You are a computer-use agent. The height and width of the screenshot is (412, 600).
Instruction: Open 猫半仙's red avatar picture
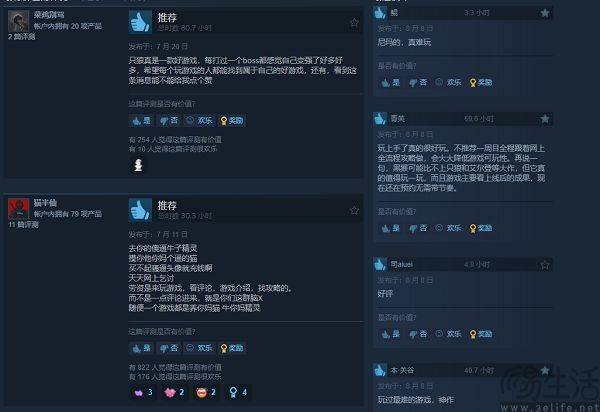[x=18, y=209]
